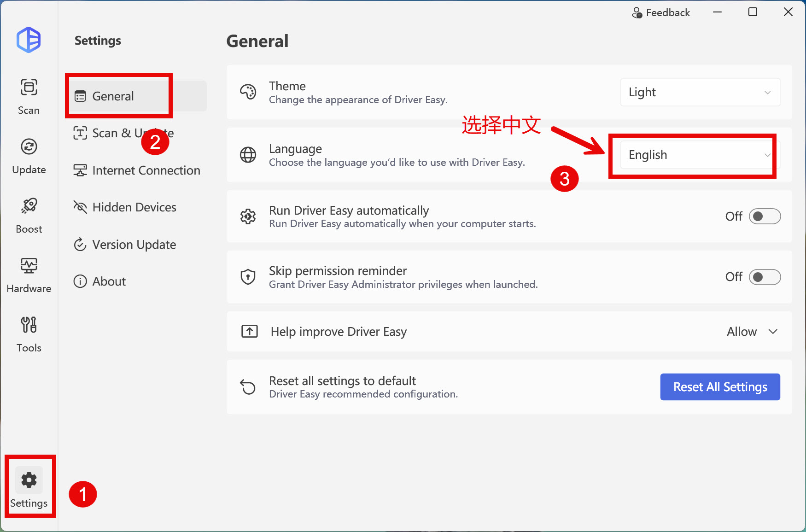Click the Settings gear icon

point(29,480)
